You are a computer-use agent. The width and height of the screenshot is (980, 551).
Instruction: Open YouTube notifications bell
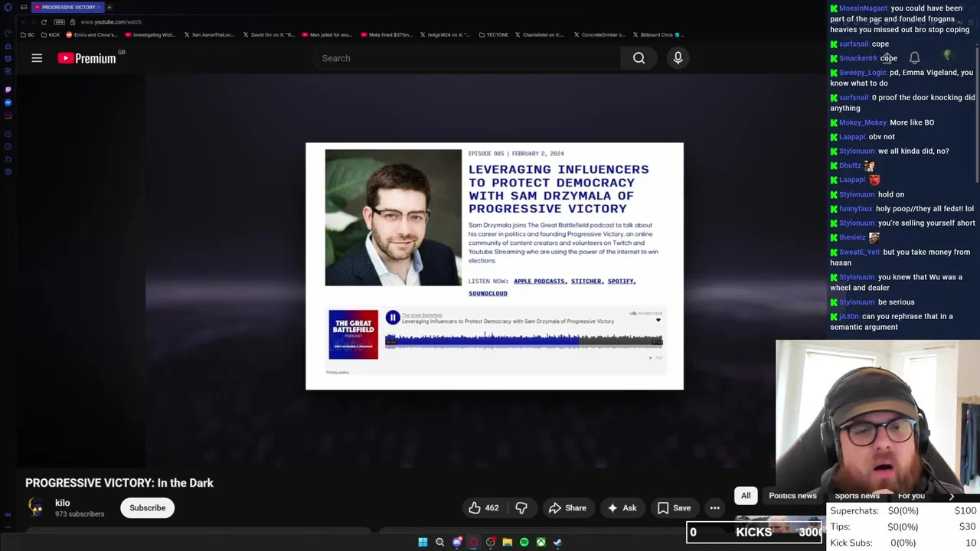[x=914, y=58]
